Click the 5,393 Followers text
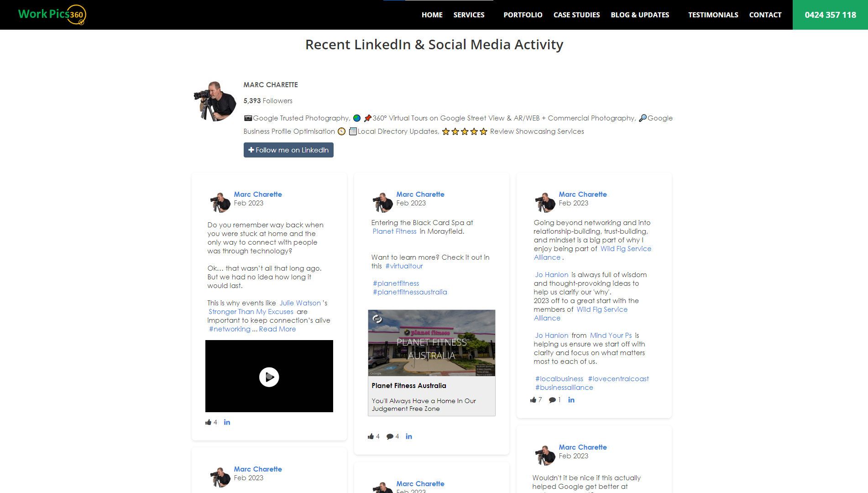868x493 pixels. pyautogui.click(x=268, y=100)
